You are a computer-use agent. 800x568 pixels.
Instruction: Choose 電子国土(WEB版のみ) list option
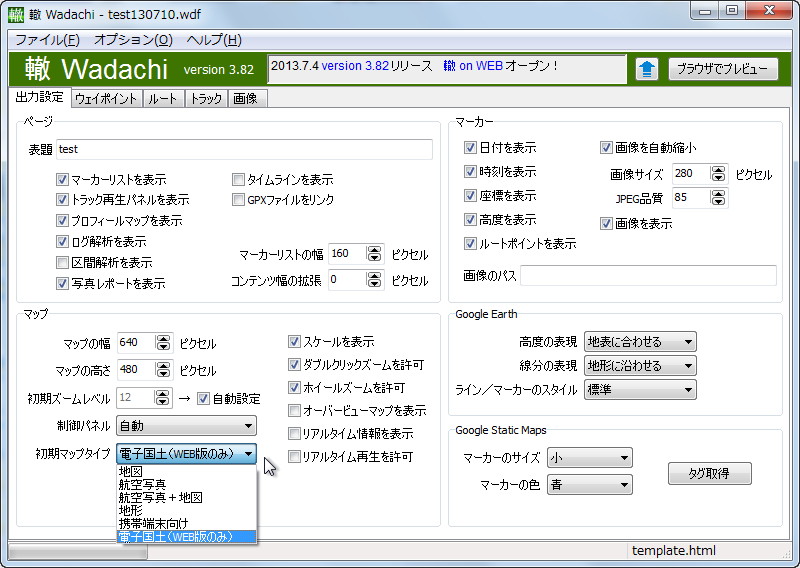coord(186,536)
